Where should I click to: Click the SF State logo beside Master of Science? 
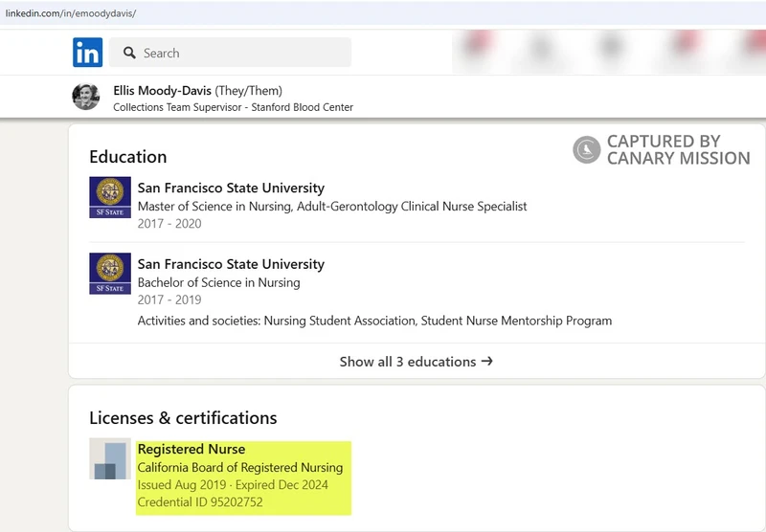[110, 197]
